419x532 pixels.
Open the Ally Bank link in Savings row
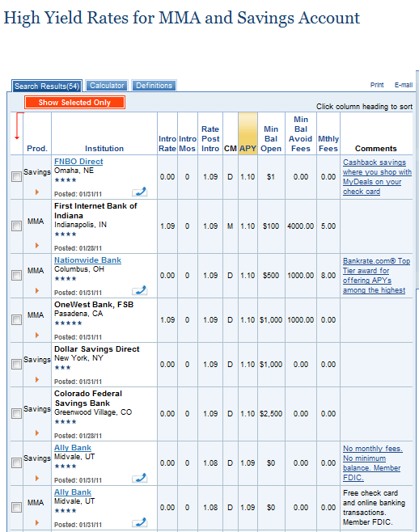[x=73, y=448]
